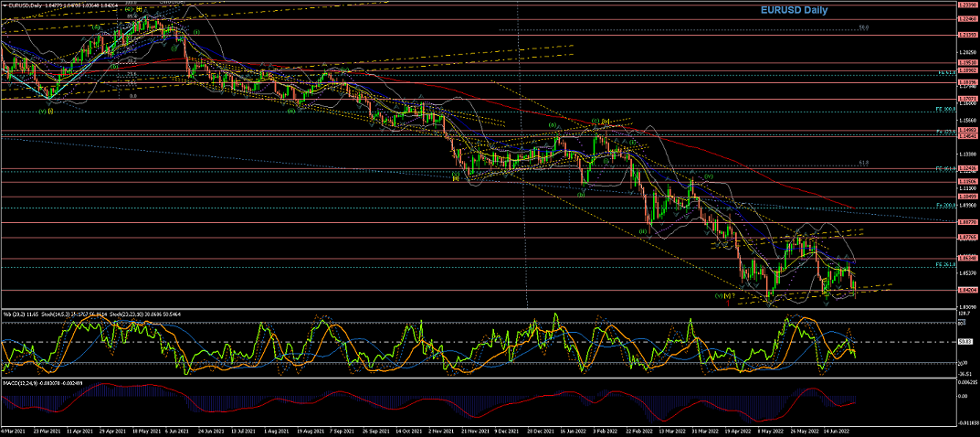980x437 pixels.
Task: Click the 1.04204 current price label
Action: 967,290
